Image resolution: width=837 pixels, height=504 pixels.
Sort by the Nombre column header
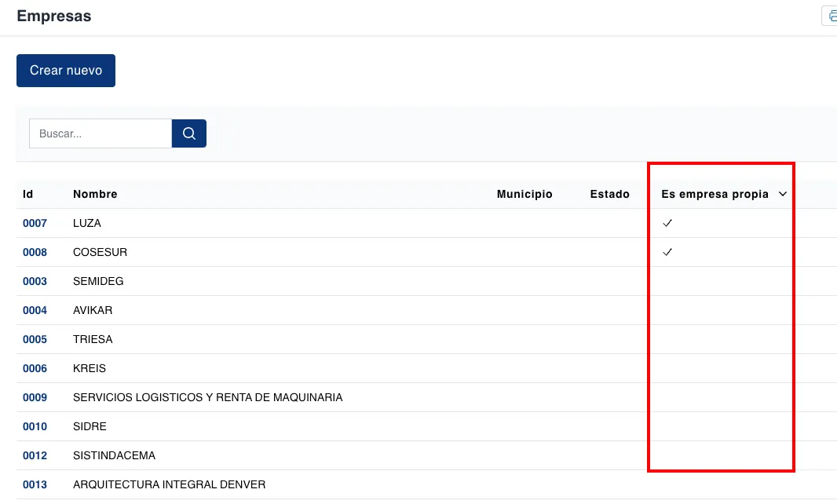95,194
